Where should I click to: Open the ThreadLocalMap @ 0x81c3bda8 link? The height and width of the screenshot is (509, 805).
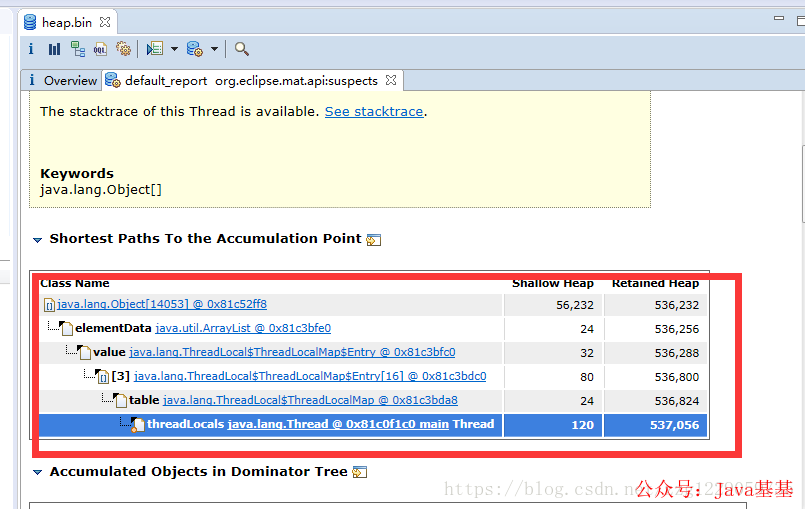pyautogui.click(x=310, y=400)
